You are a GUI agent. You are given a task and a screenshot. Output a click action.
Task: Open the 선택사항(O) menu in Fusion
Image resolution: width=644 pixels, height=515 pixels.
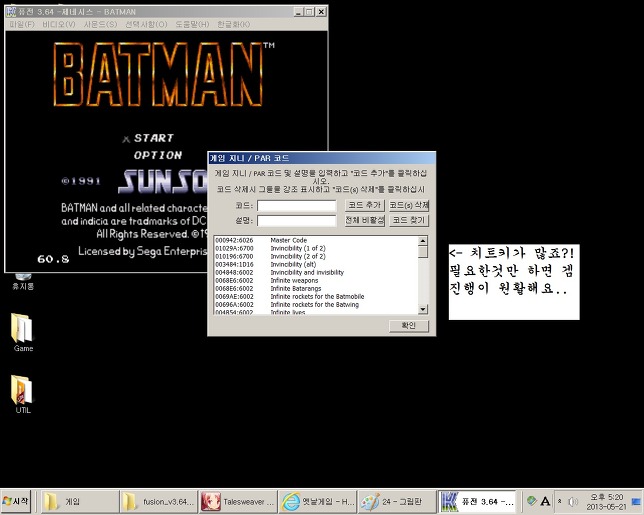pyautogui.click(x=146, y=24)
